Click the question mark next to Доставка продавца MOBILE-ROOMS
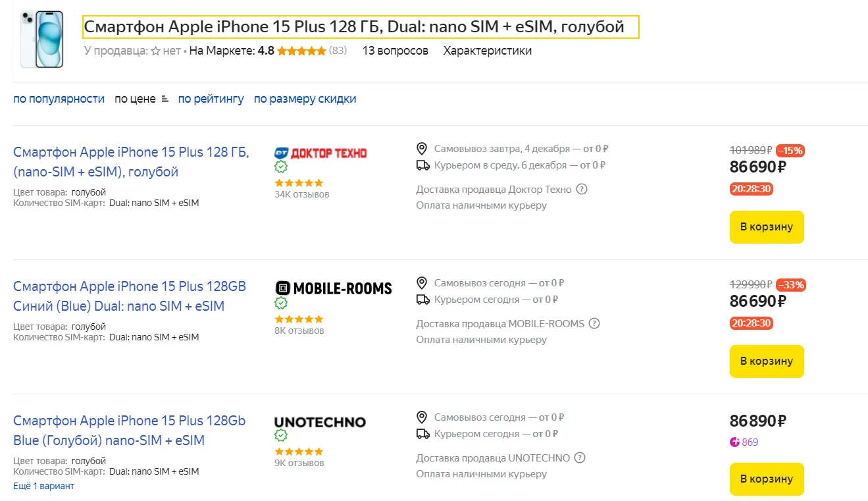The image size is (868, 501). pyautogui.click(x=594, y=324)
